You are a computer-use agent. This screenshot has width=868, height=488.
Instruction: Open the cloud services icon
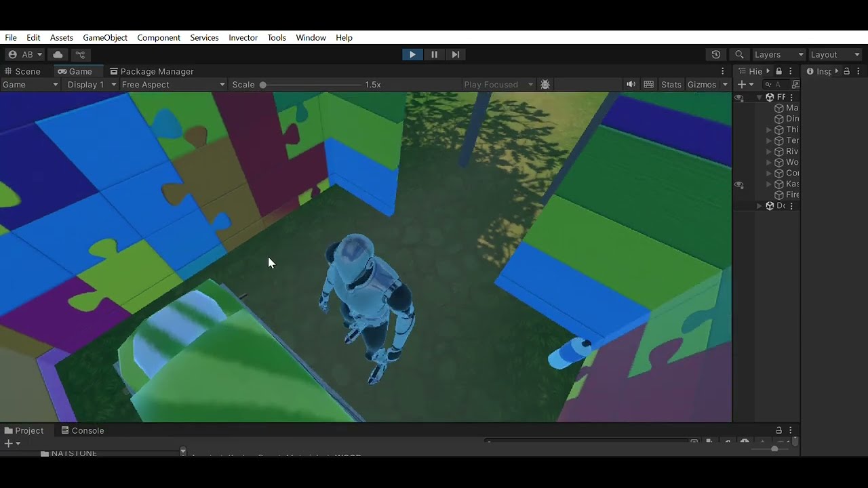point(58,54)
